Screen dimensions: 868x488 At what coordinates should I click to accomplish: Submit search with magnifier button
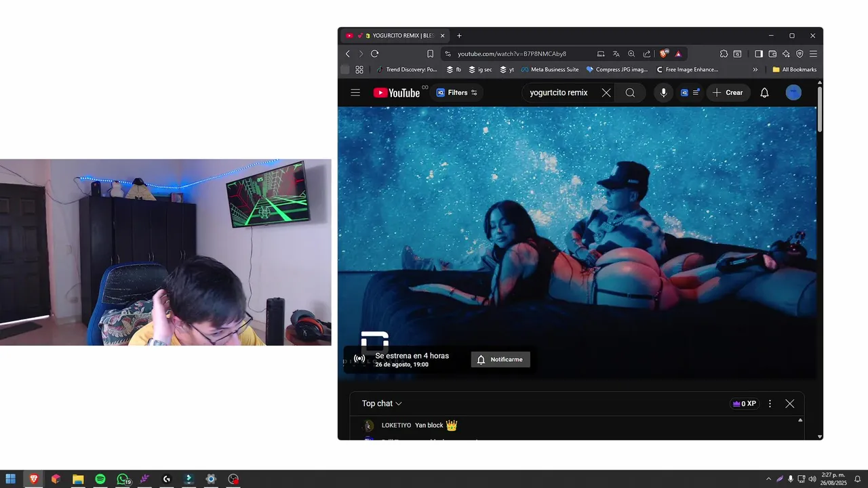[x=631, y=93]
